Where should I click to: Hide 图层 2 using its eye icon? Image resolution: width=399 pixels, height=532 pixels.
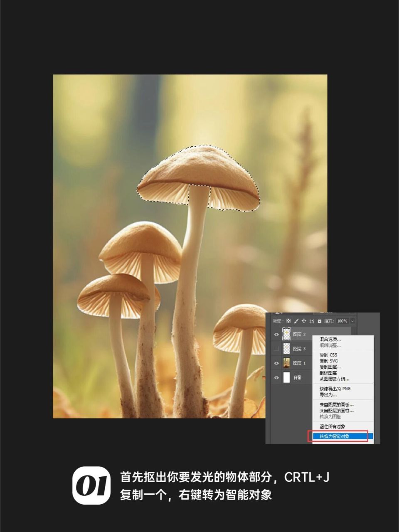point(276,334)
